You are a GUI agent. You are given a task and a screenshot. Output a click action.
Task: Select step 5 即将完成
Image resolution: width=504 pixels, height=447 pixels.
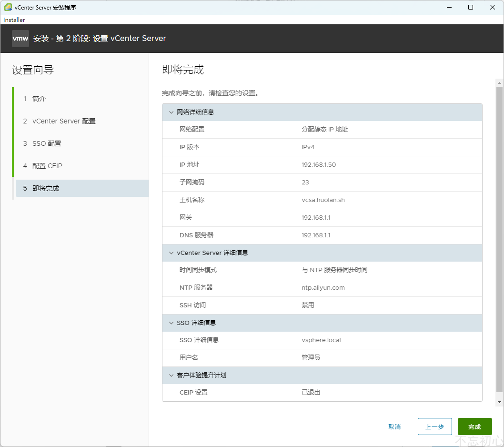click(82, 188)
